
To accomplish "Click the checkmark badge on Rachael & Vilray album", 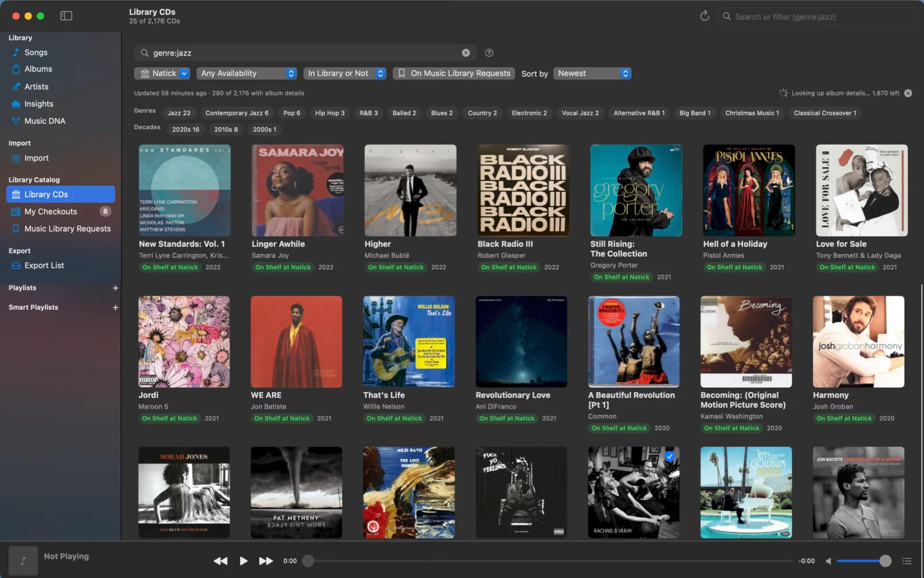I will pyautogui.click(x=669, y=456).
